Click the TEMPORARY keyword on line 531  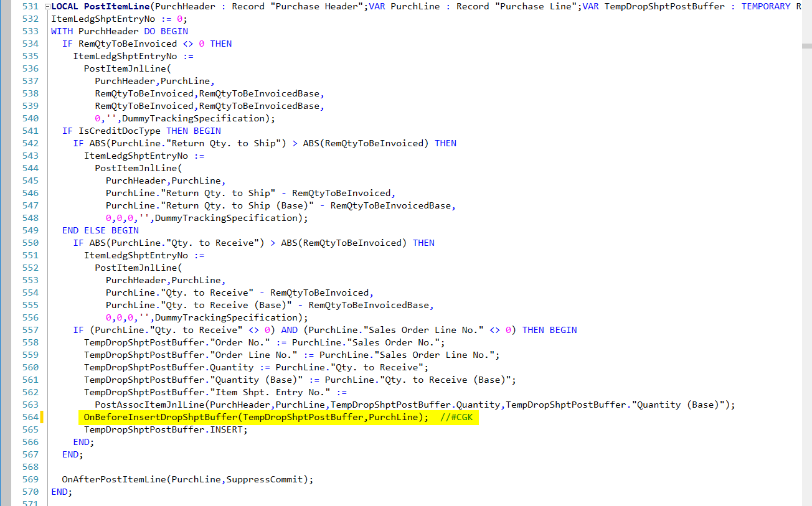point(764,6)
